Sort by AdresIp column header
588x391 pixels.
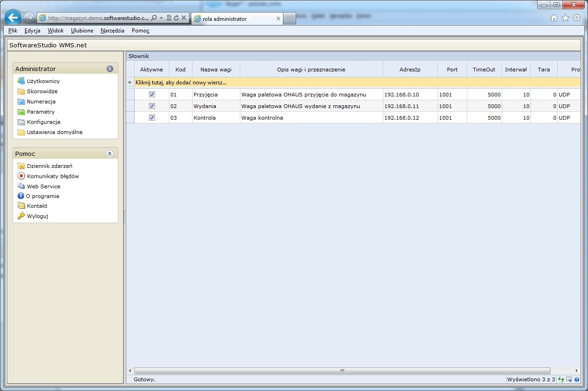click(x=410, y=70)
